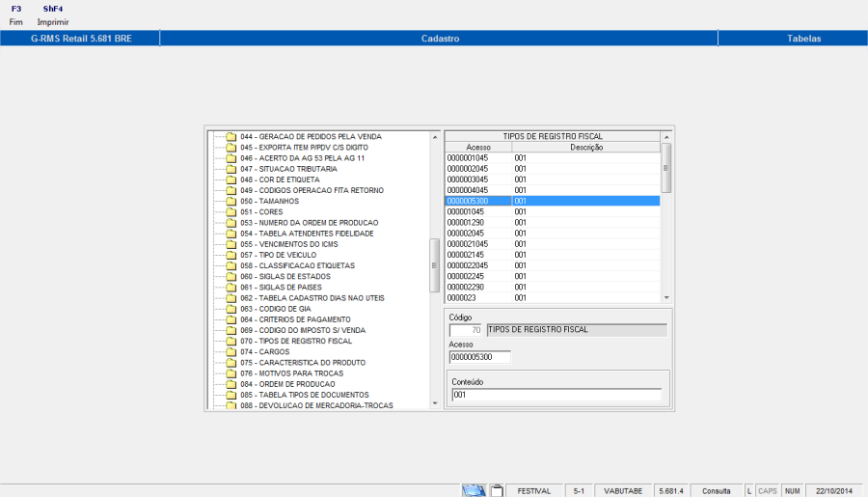Select tree item 088 - DEVOLUCAO DE MERCADORIA-TROCAS
868x497 pixels.
point(316,405)
